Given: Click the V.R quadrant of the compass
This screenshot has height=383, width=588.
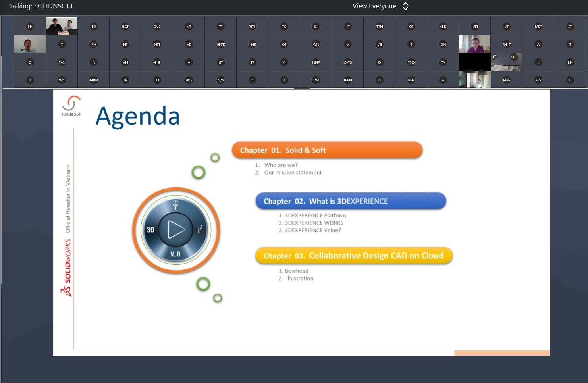Looking at the screenshot, I should (175, 254).
